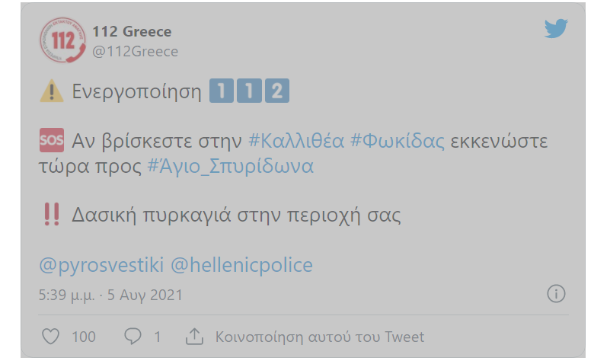Open the tweet info circle icon

(556, 294)
